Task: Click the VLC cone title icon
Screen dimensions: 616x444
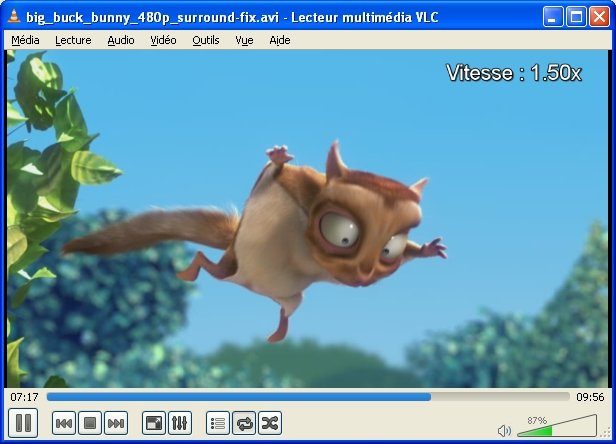Action: point(14,16)
